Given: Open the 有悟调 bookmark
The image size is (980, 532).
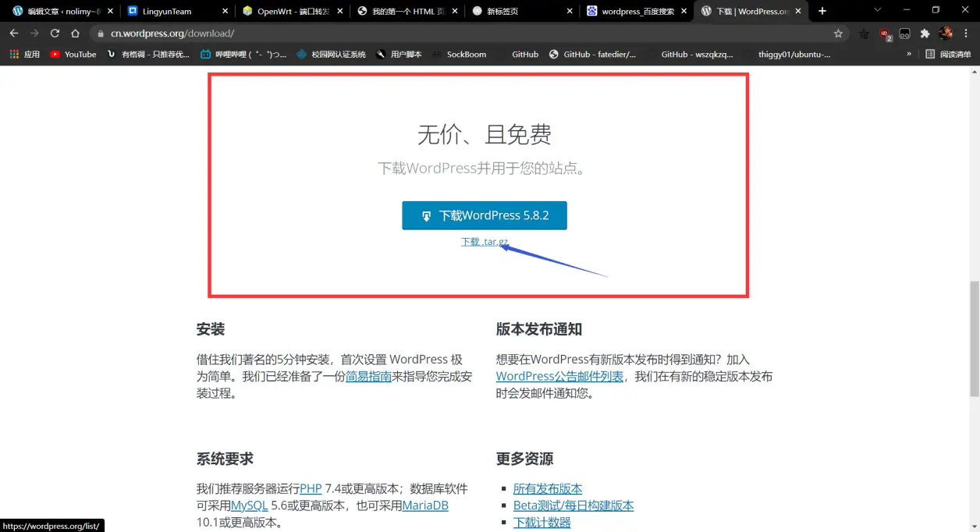Looking at the screenshot, I should [x=148, y=55].
